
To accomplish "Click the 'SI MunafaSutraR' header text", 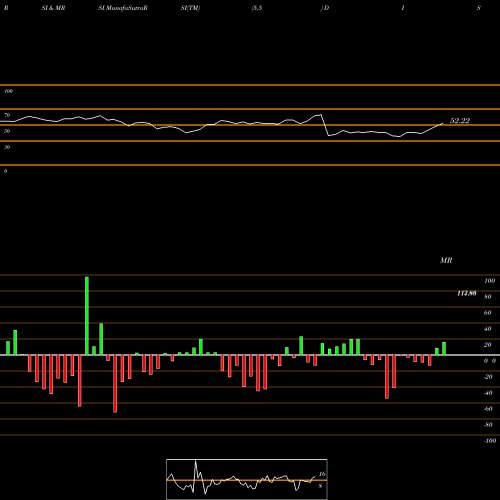I will tap(123, 8).
